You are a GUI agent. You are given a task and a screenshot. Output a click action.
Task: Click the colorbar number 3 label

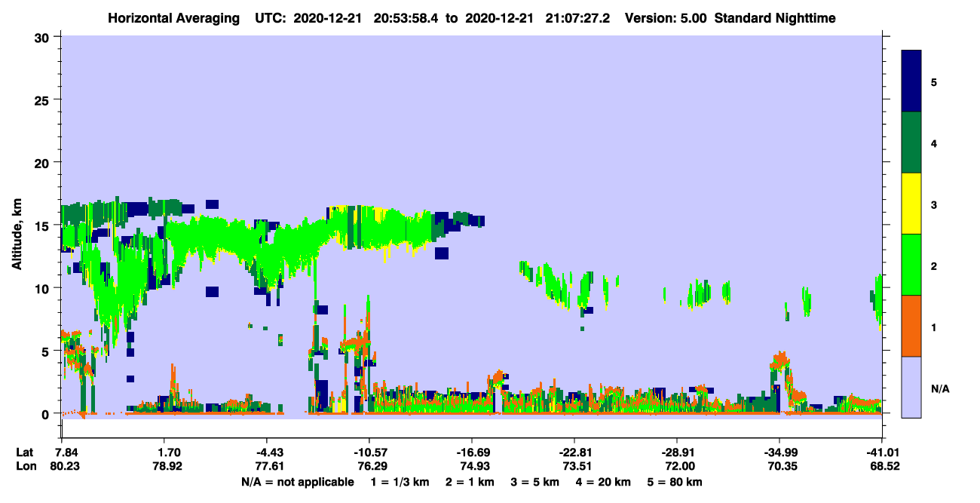click(x=933, y=204)
